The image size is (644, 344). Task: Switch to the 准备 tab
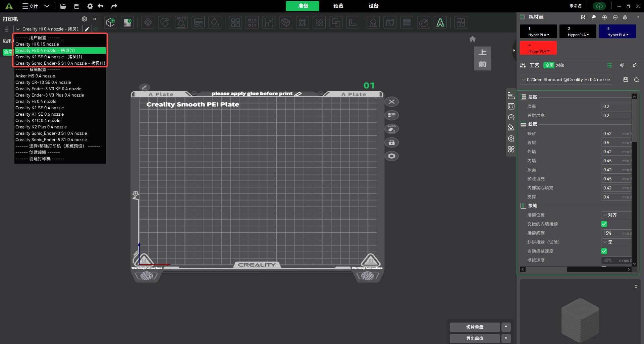[303, 6]
